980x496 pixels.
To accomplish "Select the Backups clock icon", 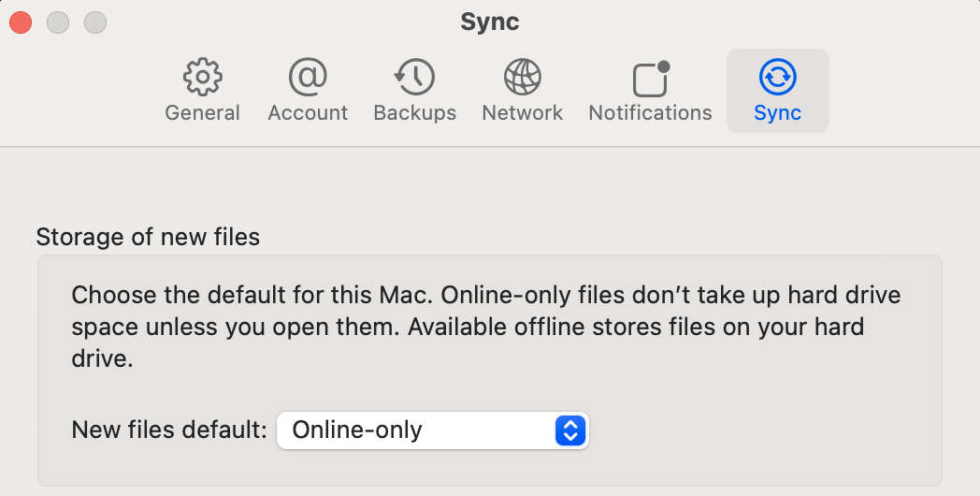I will coord(414,78).
